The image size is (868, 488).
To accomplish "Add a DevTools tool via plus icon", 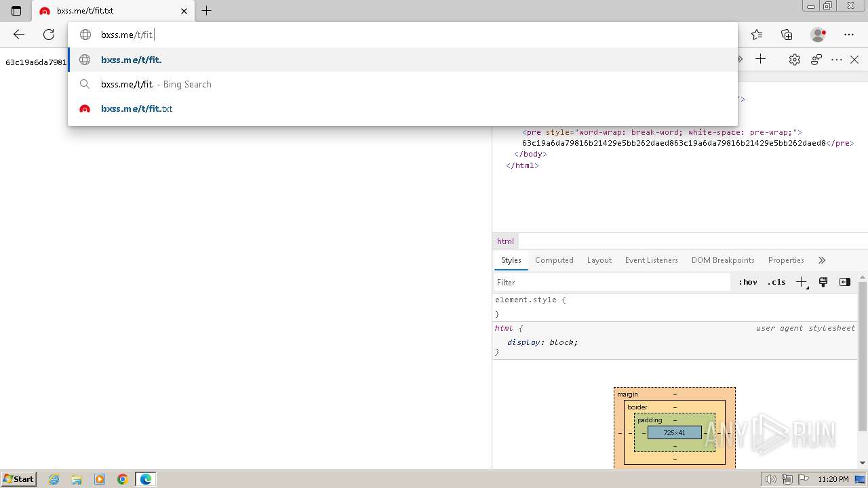I will point(761,60).
